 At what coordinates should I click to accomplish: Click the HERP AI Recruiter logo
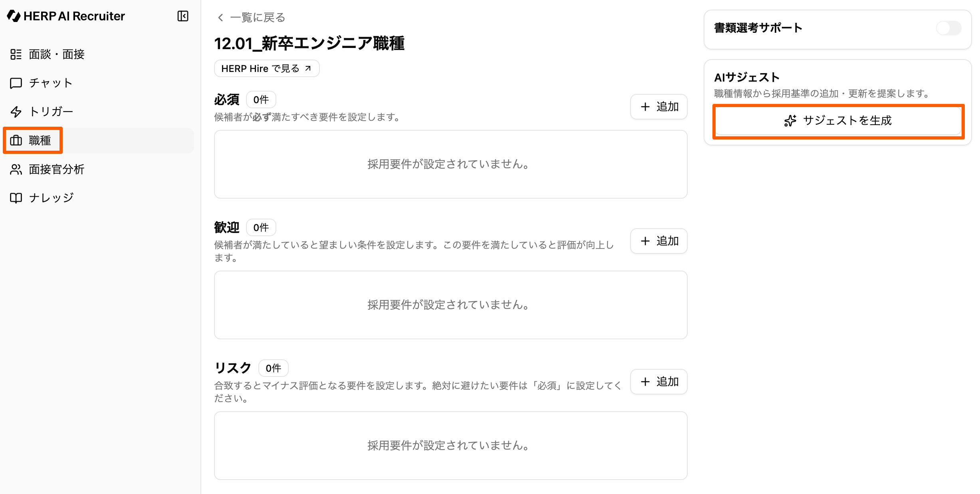pos(66,16)
